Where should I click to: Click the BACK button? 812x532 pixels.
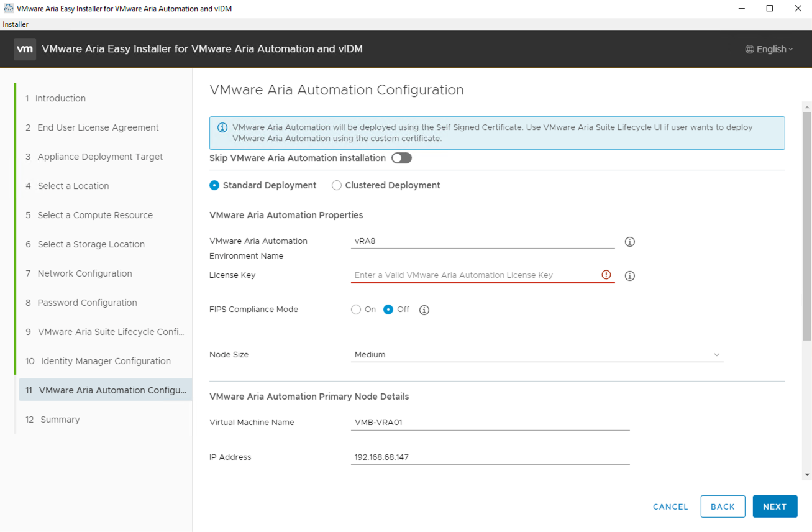pos(723,507)
